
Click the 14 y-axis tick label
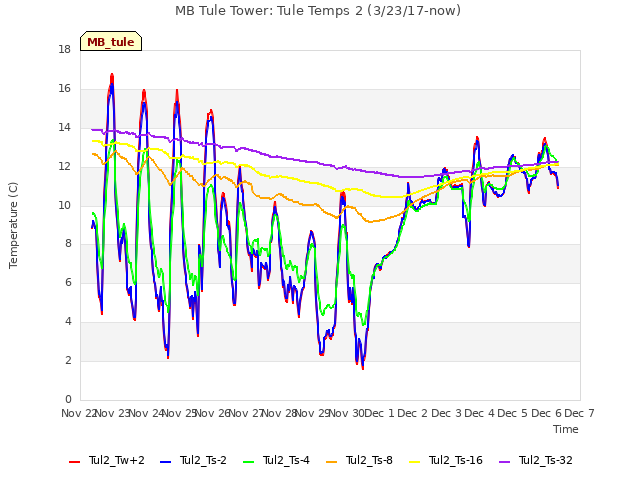[x=65, y=128]
